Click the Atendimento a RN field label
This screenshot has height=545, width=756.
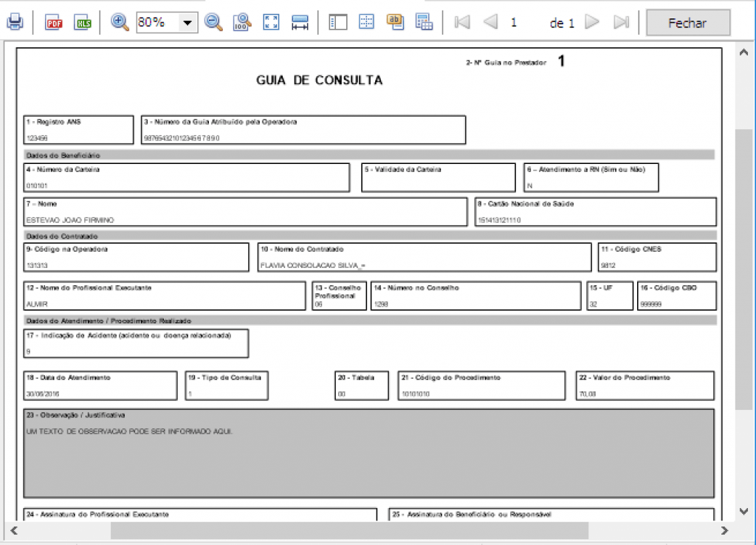pos(585,169)
